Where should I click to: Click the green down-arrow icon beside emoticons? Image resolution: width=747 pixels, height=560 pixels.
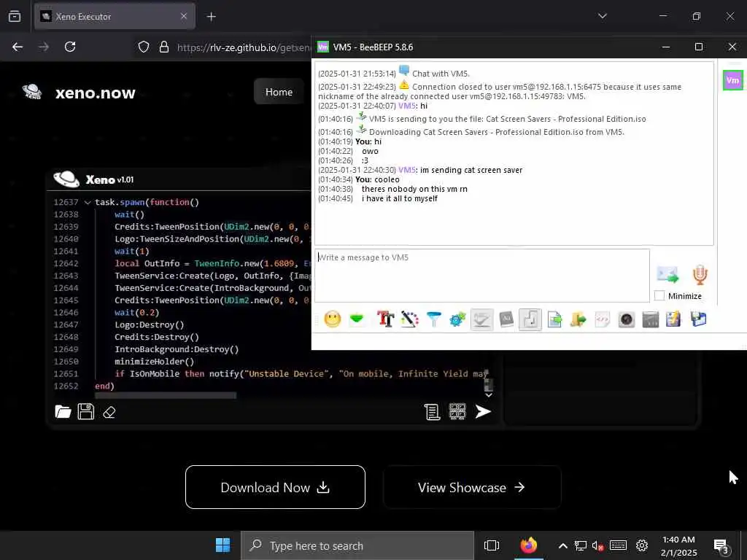tap(357, 319)
